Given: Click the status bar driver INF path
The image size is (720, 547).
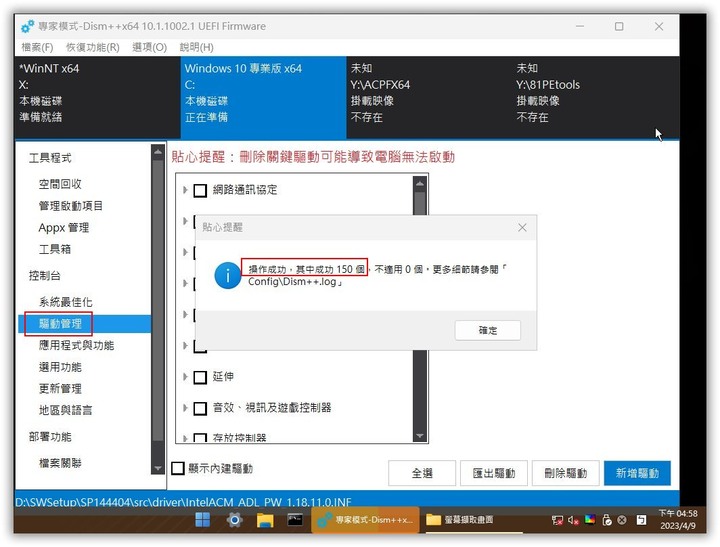Looking at the screenshot, I should click(183, 502).
